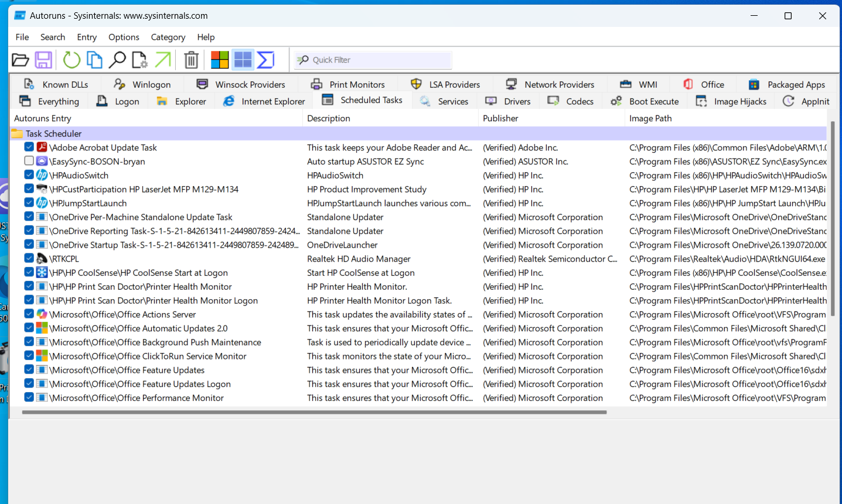842x504 pixels.
Task: Click the blue Sigma toolbar icon
Action: tap(265, 60)
